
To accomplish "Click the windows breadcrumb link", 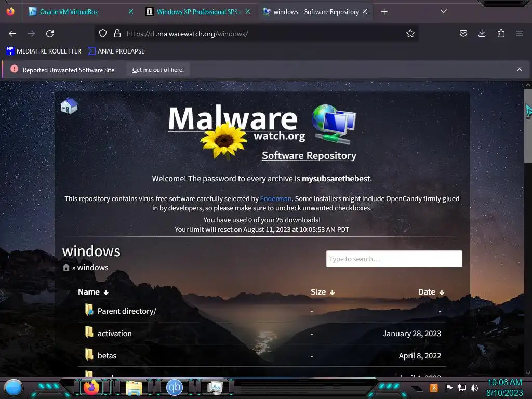I will (93, 268).
